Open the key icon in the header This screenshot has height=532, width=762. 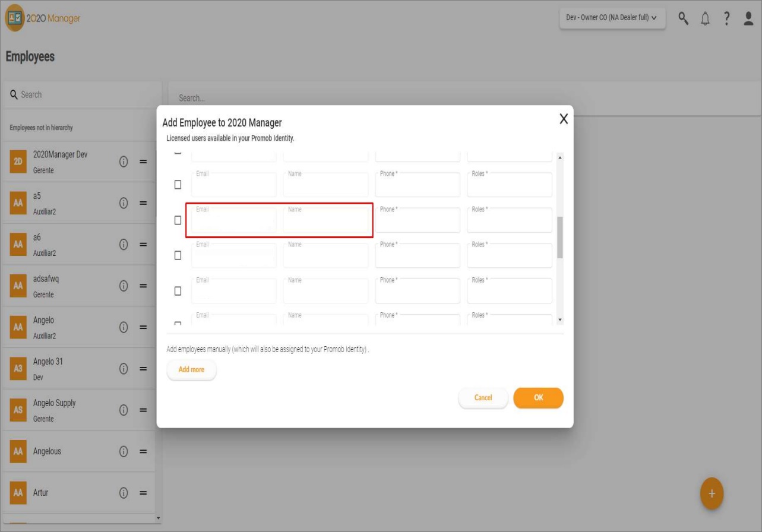point(684,18)
